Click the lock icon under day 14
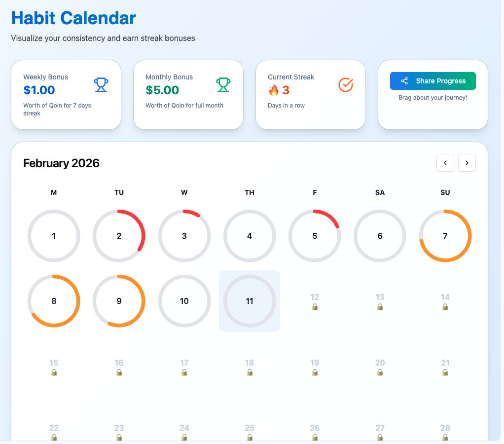 445,307
